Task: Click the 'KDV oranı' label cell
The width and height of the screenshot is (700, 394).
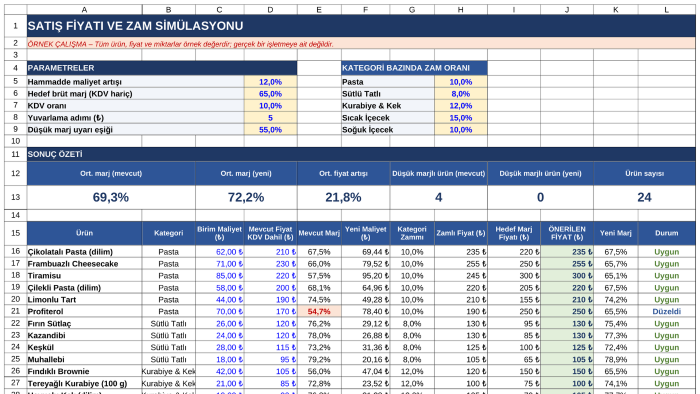Action: (136, 106)
